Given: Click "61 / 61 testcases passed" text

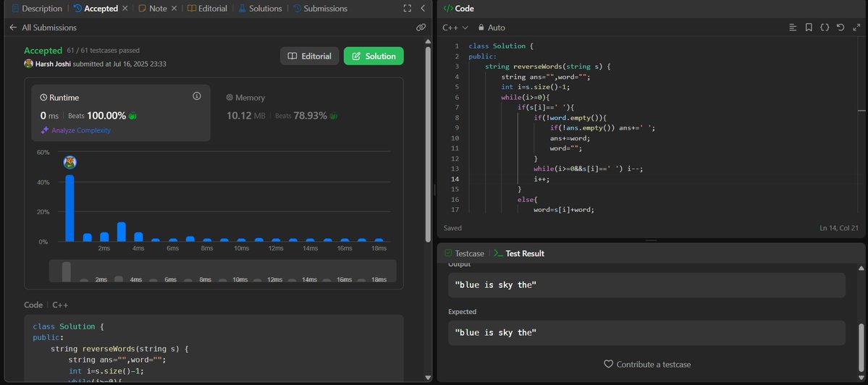Looking at the screenshot, I should pos(103,51).
